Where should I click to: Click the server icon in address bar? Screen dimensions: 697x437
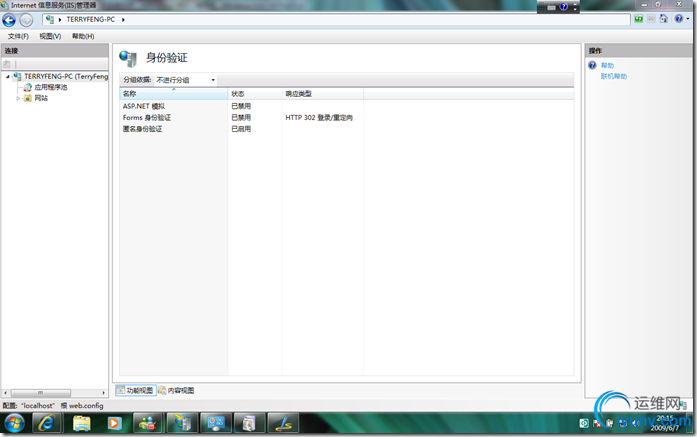point(50,20)
